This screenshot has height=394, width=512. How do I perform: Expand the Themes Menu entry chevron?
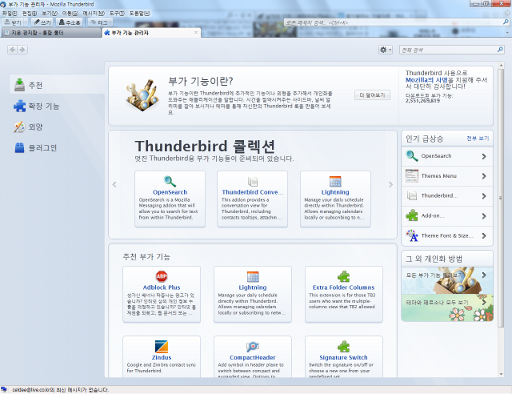tap(484, 176)
